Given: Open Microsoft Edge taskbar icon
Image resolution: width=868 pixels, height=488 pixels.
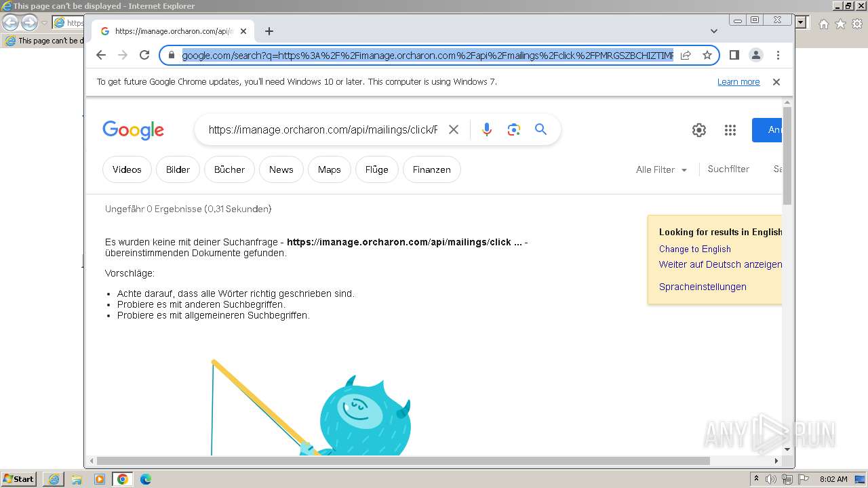Looking at the screenshot, I should pyautogui.click(x=145, y=479).
